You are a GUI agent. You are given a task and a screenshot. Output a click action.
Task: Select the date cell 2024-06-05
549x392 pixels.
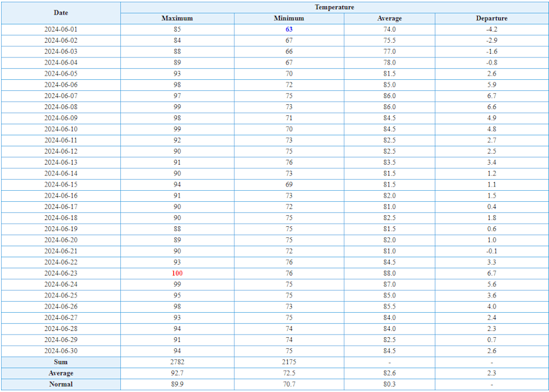61,74
